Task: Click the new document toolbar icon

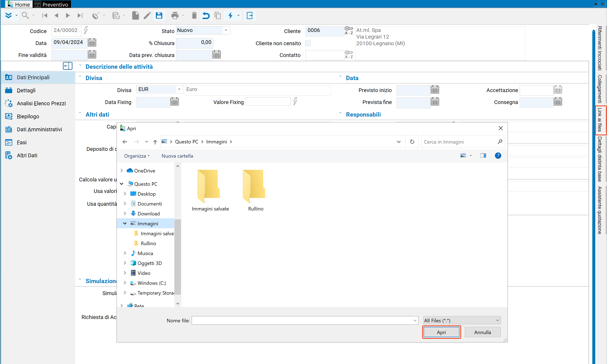Action: pyautogui.click(x=135, y=15)
